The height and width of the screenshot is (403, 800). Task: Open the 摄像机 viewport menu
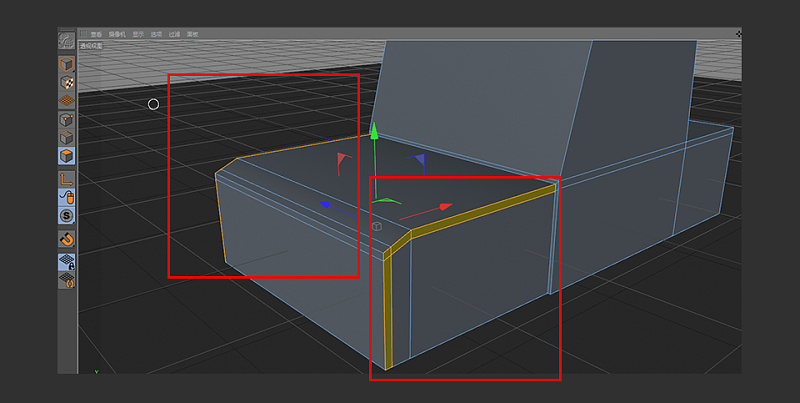[x=117, y=34]
